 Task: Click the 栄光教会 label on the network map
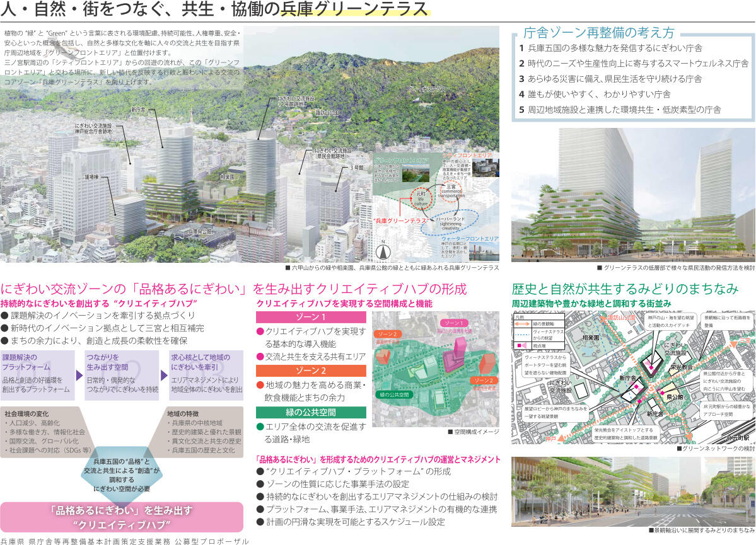tap(680, 367)
